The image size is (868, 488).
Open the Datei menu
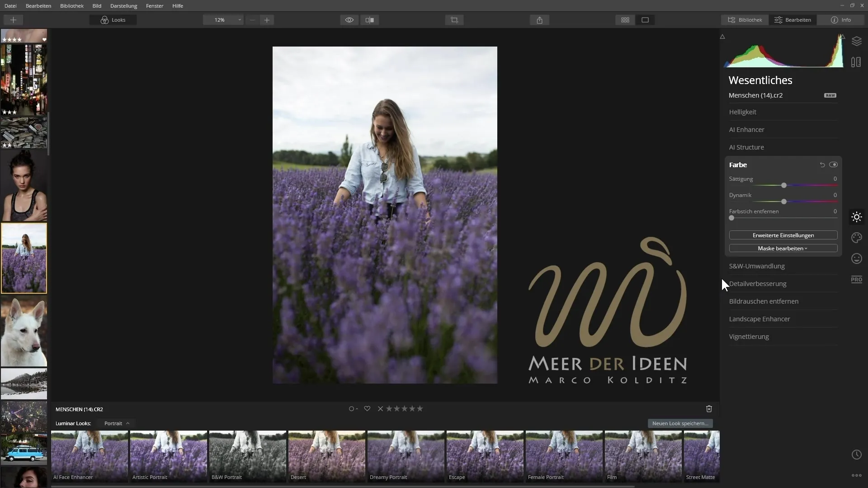point(10,6)
